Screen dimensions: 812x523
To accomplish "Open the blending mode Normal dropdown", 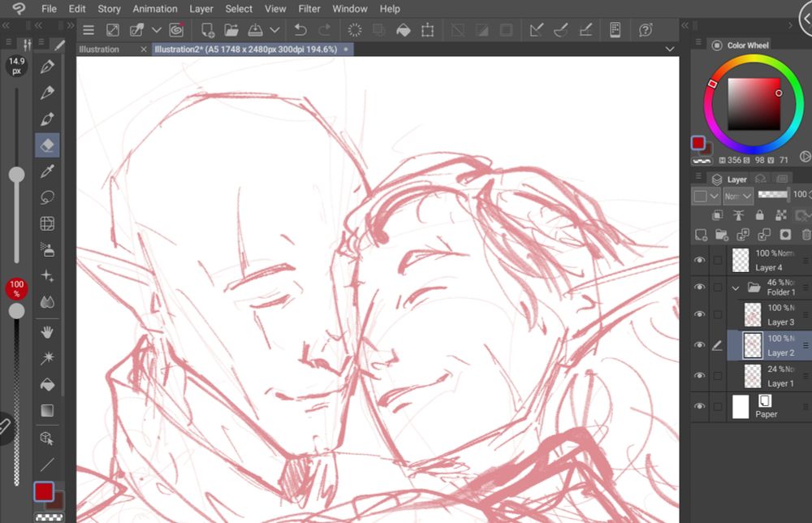I will [738, 197].
